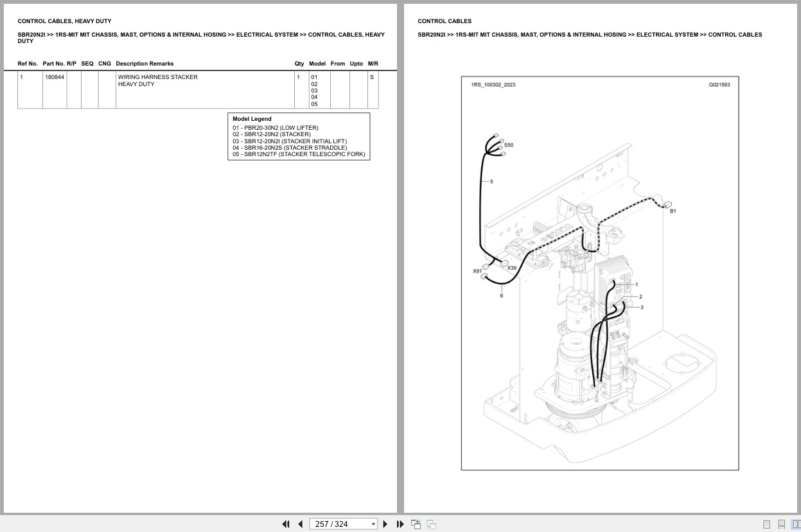Open the page number dropdown arrow
This screenshot has height=532, width=801.
(x=373, y=524)
